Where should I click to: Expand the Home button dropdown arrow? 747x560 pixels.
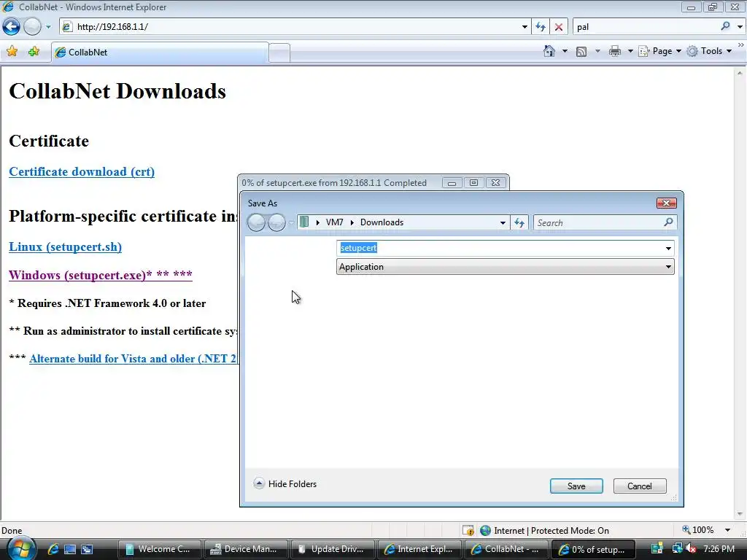(x=565, y=51)
